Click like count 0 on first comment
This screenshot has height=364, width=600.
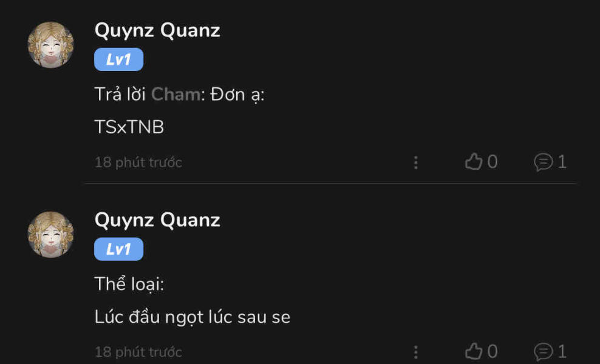point(493,162)
